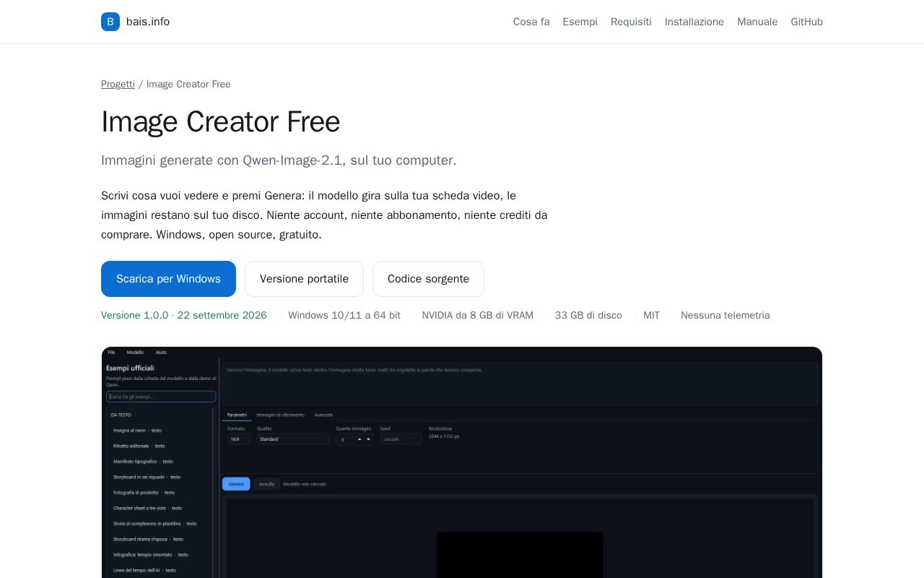Switch to the Avanzate tab
This screenshot has width=924, height=578.
pyautogui.click(x=323, y=415)
